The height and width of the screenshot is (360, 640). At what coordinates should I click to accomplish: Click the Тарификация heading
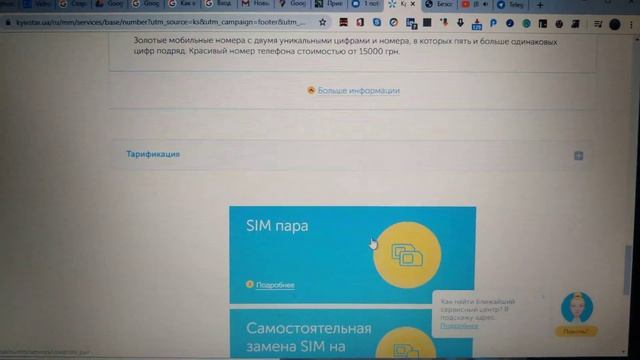click(153, 154)
